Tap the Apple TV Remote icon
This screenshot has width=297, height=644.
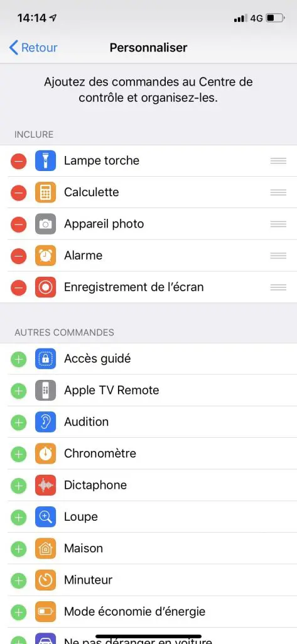click(45, 390)
